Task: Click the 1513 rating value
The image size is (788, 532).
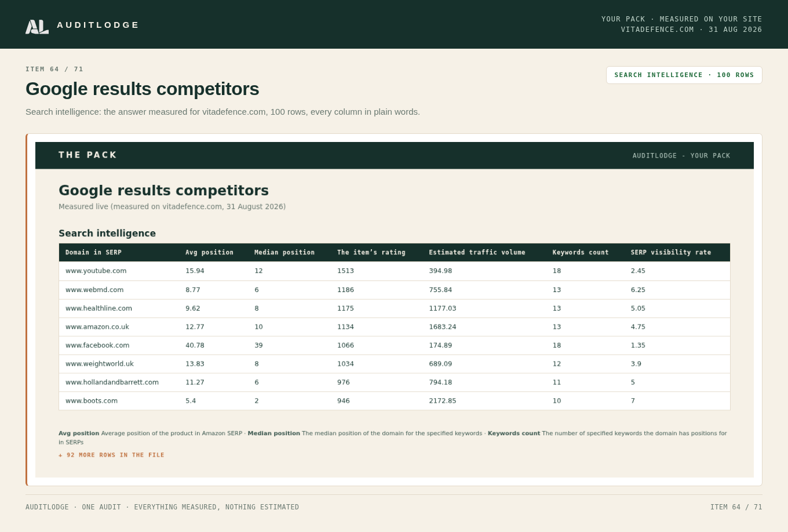Action: pyautogui.click(x=345, y=271)
